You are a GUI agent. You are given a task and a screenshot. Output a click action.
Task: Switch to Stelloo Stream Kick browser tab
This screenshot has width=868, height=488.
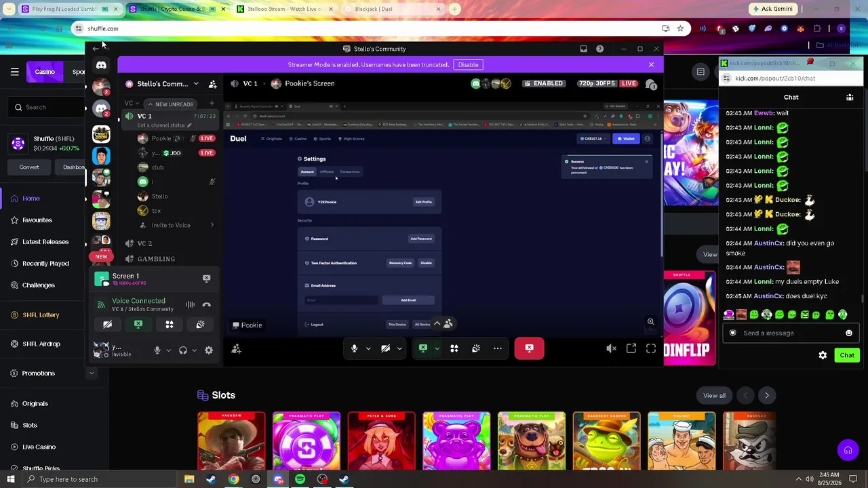click(284, 9)
